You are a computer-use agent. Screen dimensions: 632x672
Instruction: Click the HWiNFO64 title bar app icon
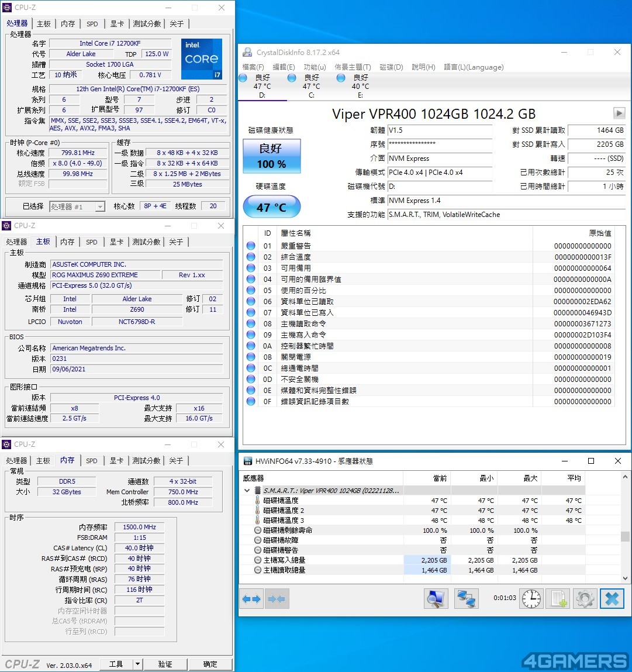248,461
